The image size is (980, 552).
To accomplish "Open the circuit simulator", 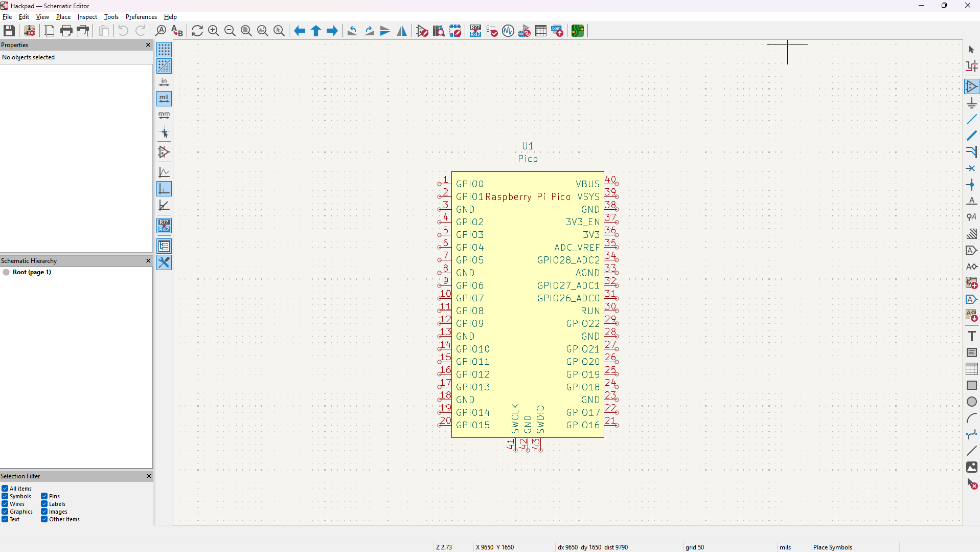I will tap(508, 31).
